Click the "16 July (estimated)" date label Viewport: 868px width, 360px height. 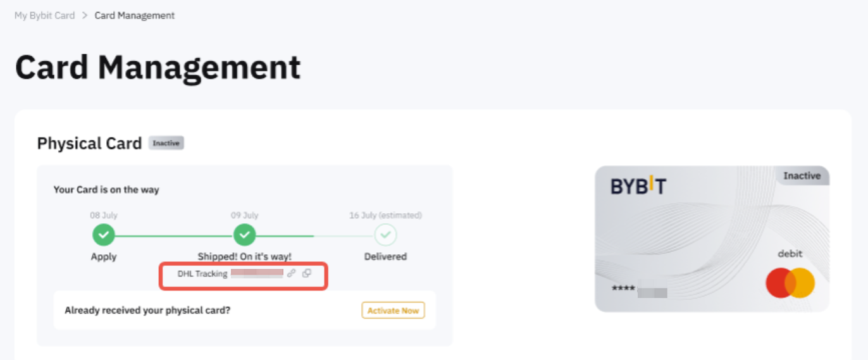point(385,215)
